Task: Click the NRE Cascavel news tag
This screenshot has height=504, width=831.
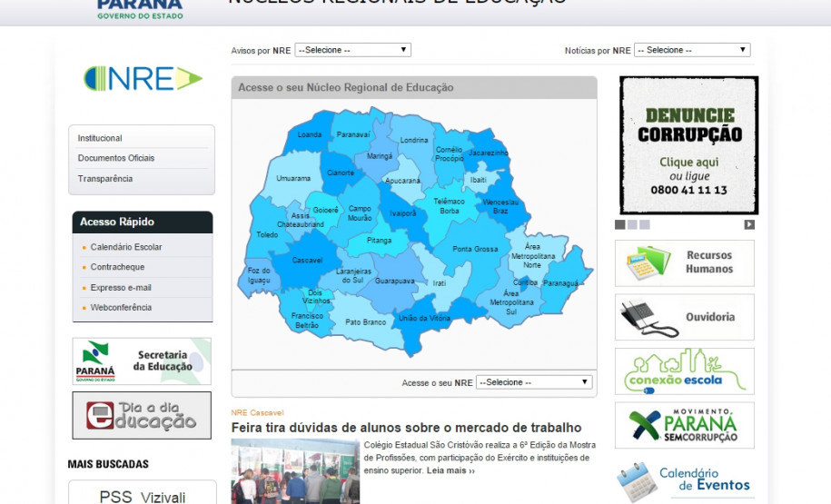Action: click(257, 412)
